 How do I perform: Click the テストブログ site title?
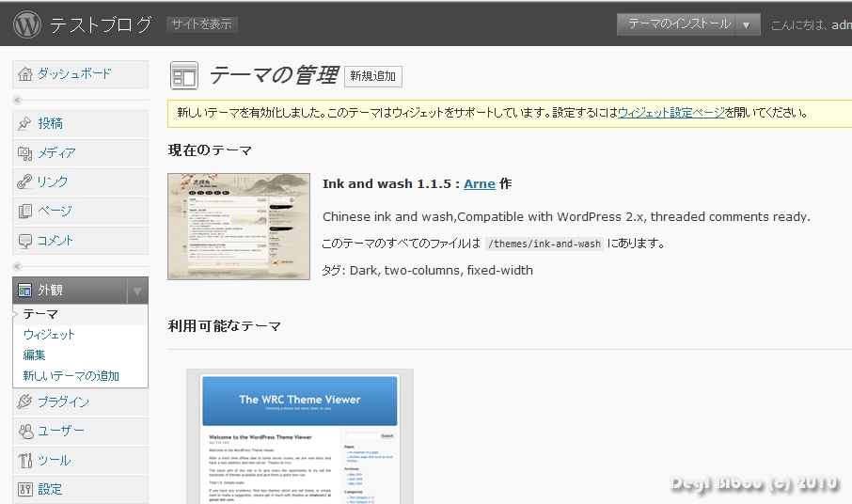click(x=101, y=24)
